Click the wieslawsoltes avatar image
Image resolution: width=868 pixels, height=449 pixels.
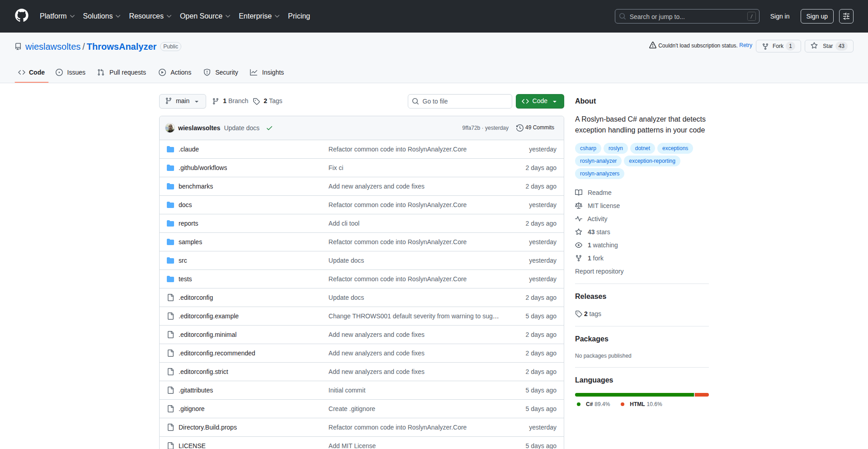click(x=170, y=128)
